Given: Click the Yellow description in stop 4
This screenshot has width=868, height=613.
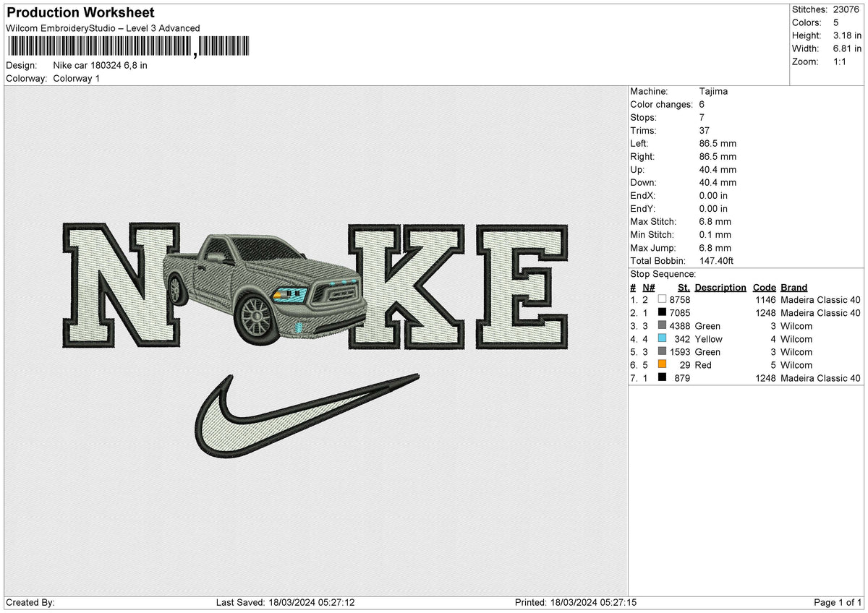Looking at the screenshot, I should (x=708, y=339).
